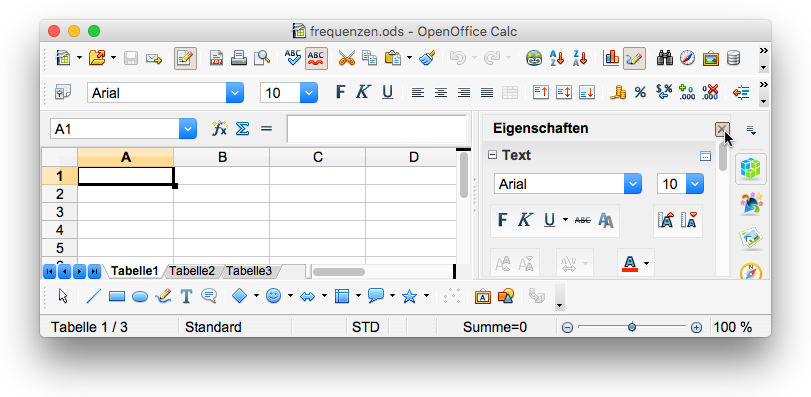Open sidebar font size dropdown
The height and width of the screenshot is (397, 811).
(695, 184)
